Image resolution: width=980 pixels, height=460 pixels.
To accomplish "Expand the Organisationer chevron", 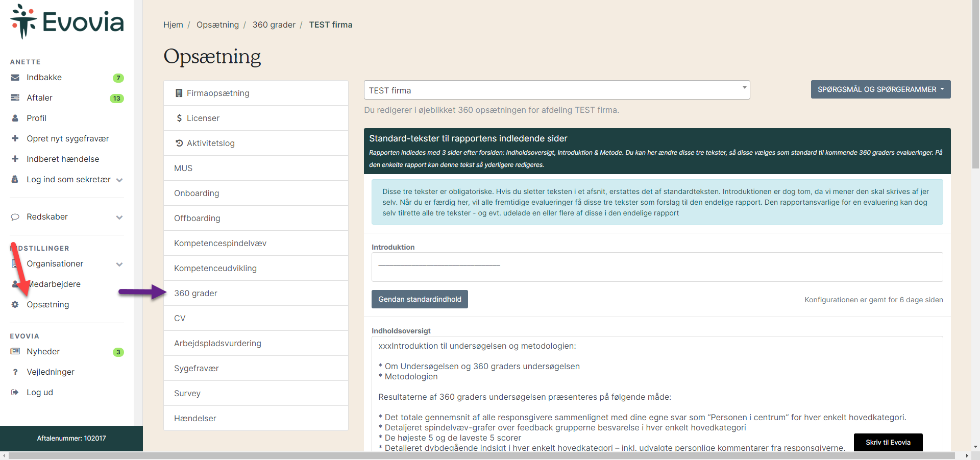I will [x=119, y=264].
